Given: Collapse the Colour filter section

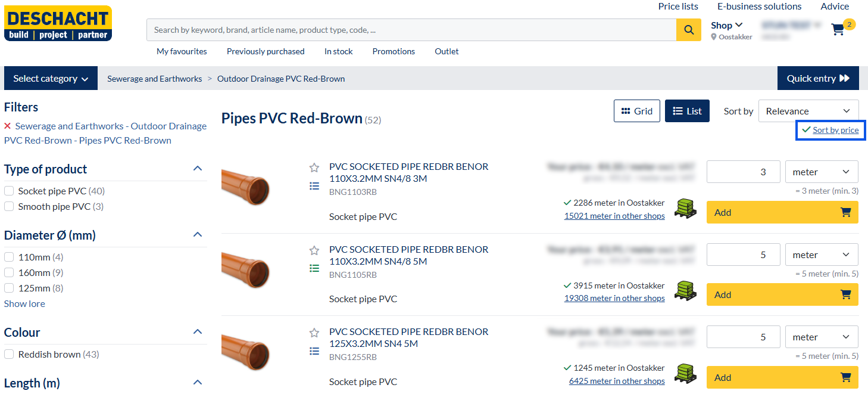Looking at the screenshot, I should [x=198, y=332].
